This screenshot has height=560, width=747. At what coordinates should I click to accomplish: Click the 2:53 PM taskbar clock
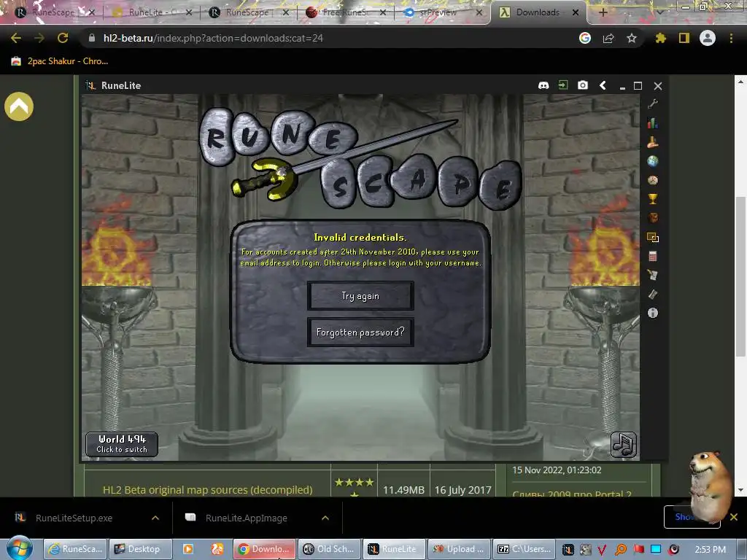tap(711, 549)
